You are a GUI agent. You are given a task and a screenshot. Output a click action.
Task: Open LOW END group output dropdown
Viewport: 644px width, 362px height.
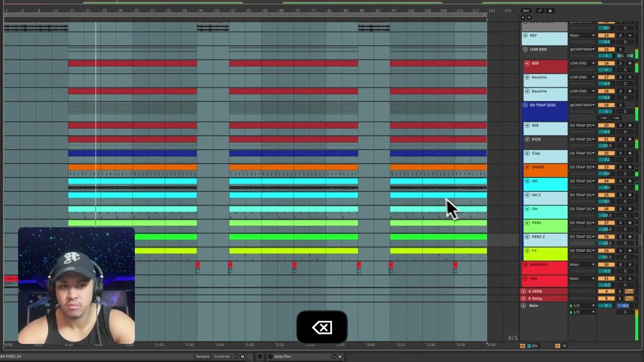(x=582, y=49)
